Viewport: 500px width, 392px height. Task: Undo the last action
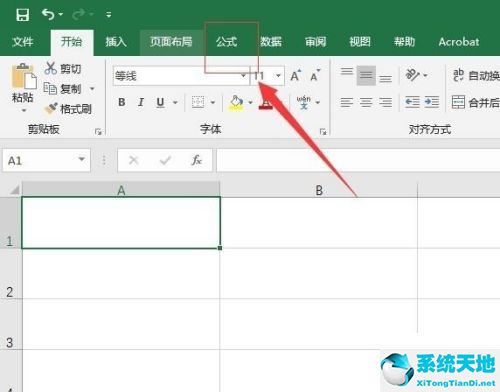(48, 14)
